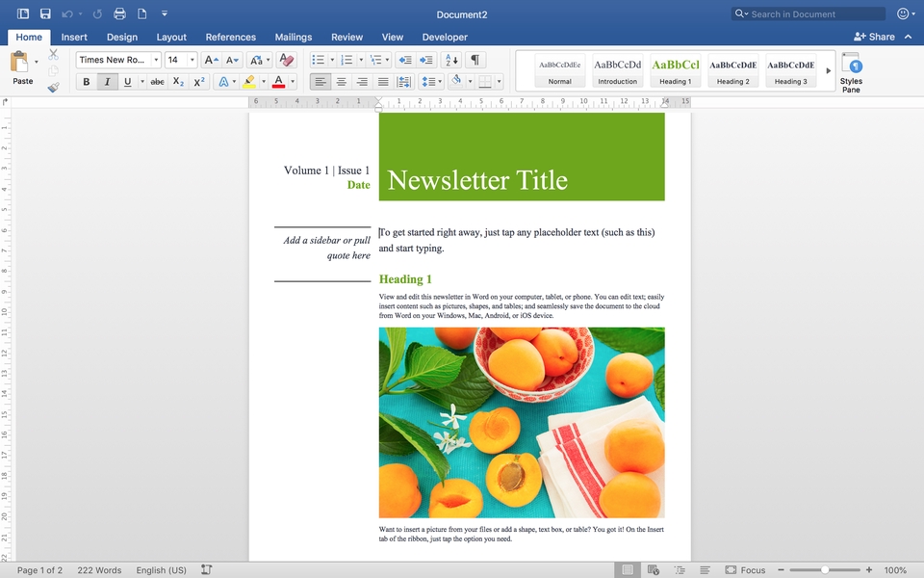This screenshot has height=578, width=924.
Task: Open the customize quick access toolbar arrow
Action: point(165,13)
